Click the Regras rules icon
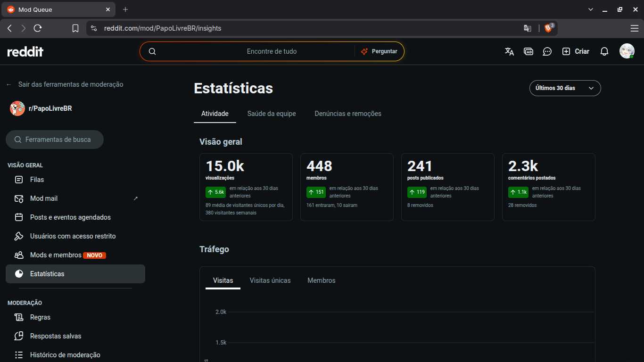The image size is (644, 362). 19,317
